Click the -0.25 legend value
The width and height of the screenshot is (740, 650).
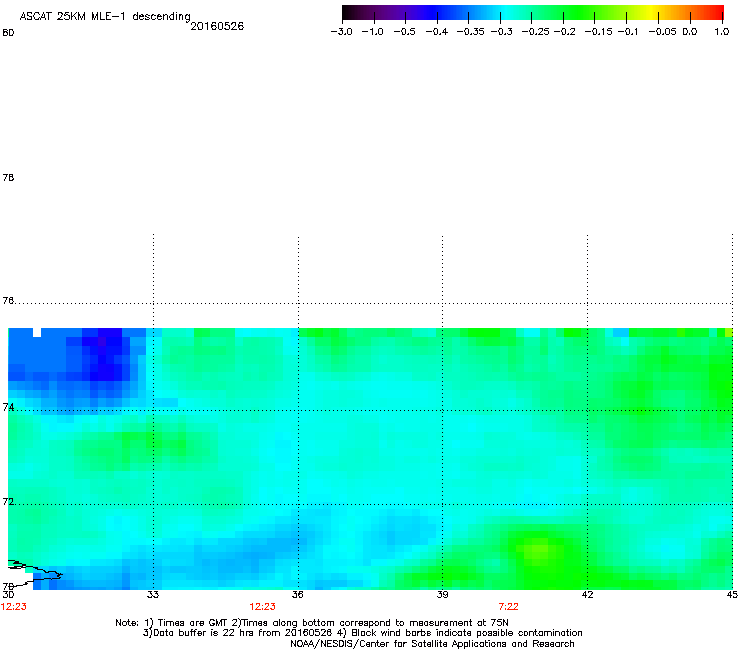coord(535,32)
